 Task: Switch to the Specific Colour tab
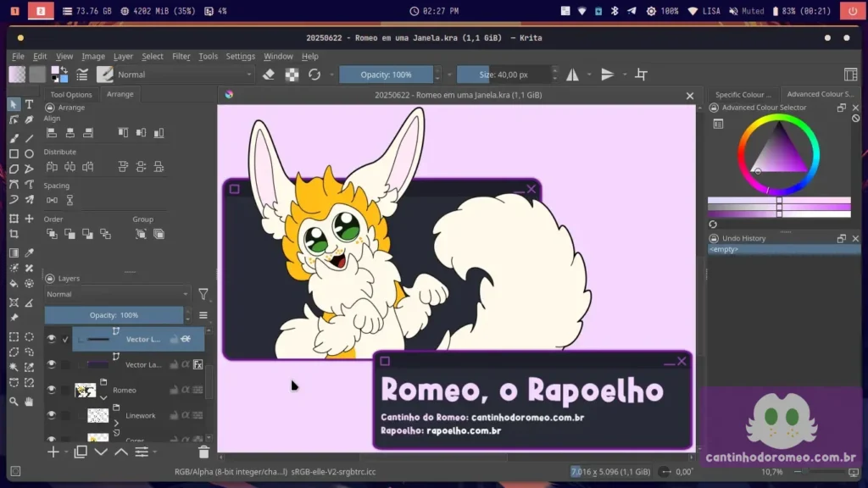click(x=743, y=95)
